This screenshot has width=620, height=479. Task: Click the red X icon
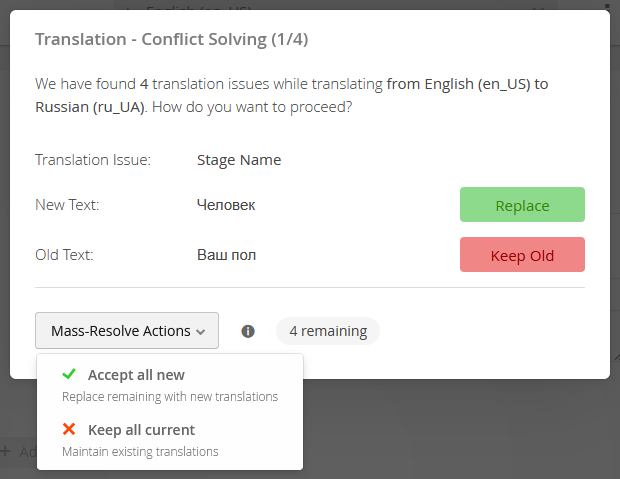coord(69,429)
